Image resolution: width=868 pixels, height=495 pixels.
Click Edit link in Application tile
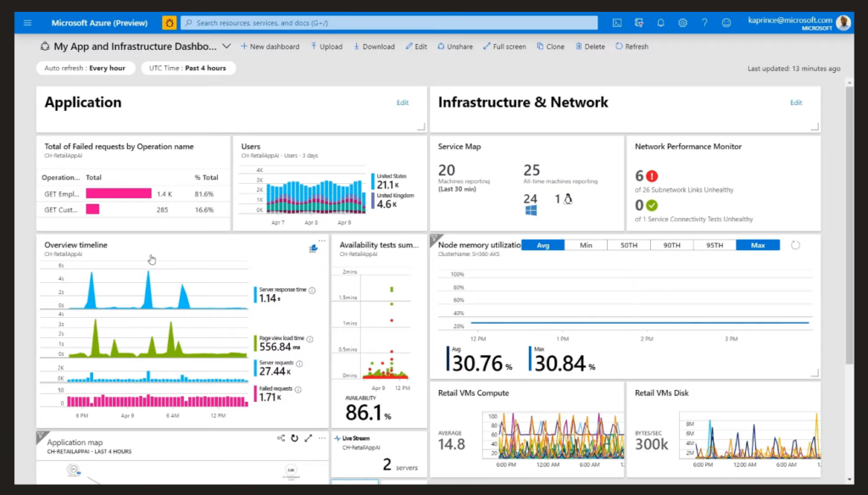[403, 103]
